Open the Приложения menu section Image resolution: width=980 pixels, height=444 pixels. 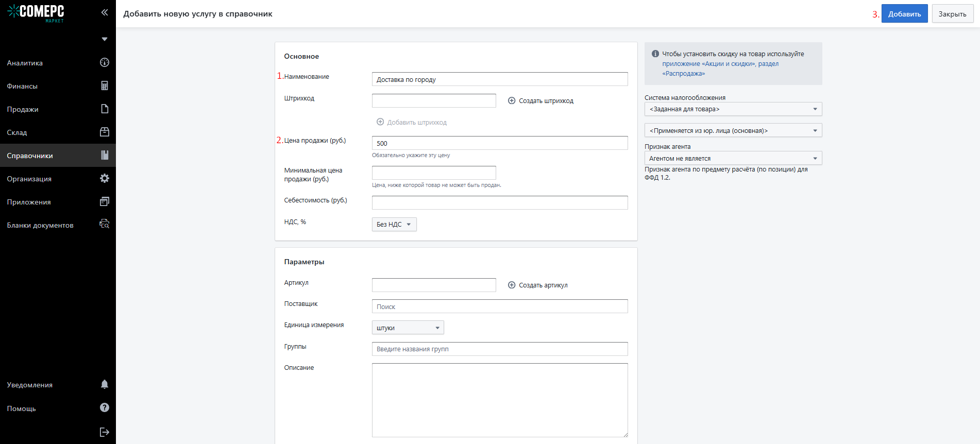pos(29,202)
